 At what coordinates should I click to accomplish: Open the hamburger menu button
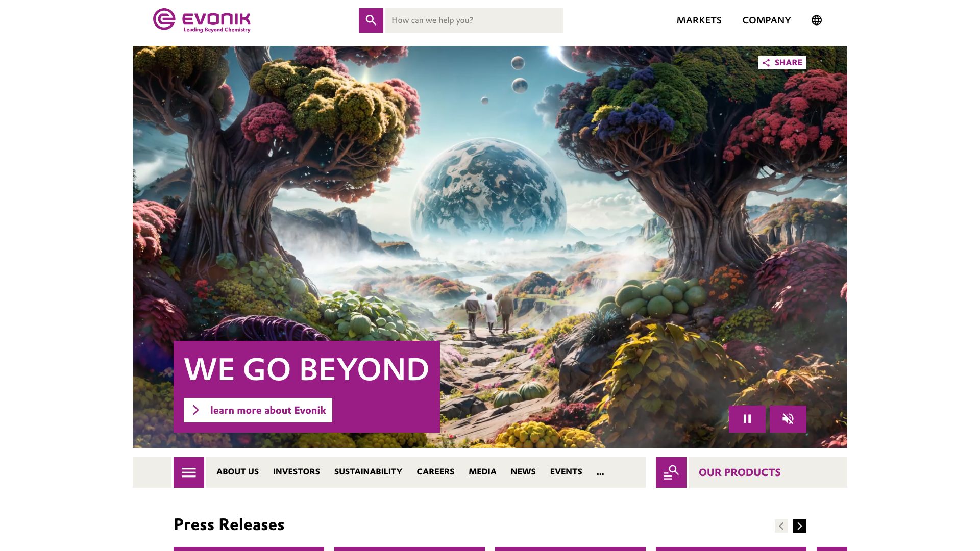[x=189, y=472]
